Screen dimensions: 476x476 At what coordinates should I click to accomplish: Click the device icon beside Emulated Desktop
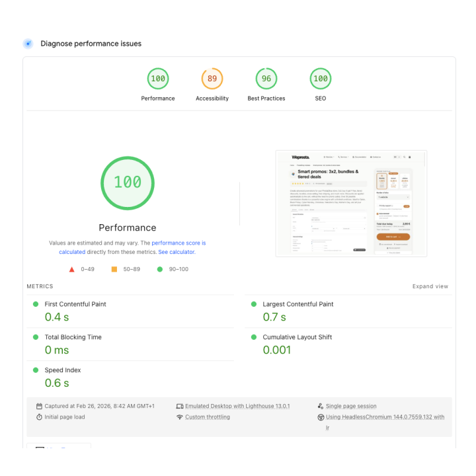[x=180, y=406]
